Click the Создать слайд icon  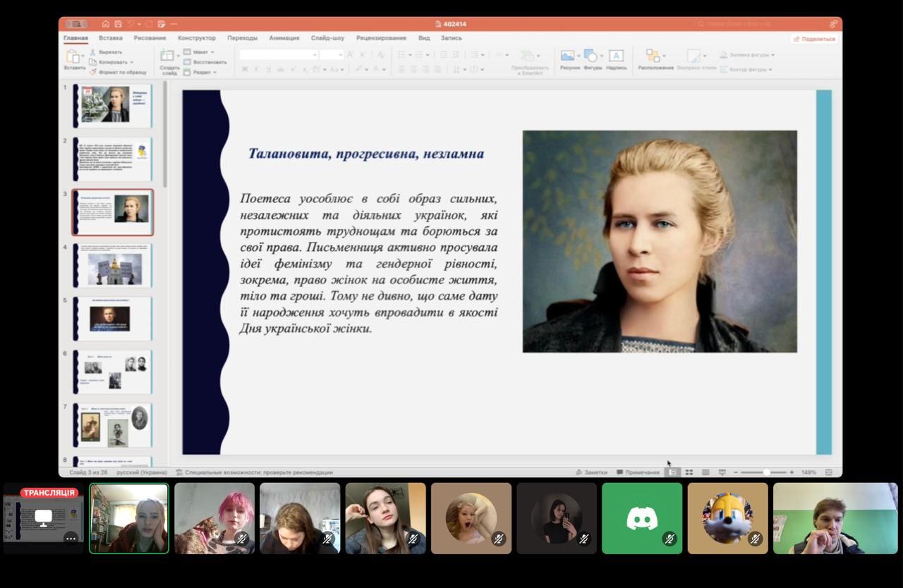(x=168, y=57)
